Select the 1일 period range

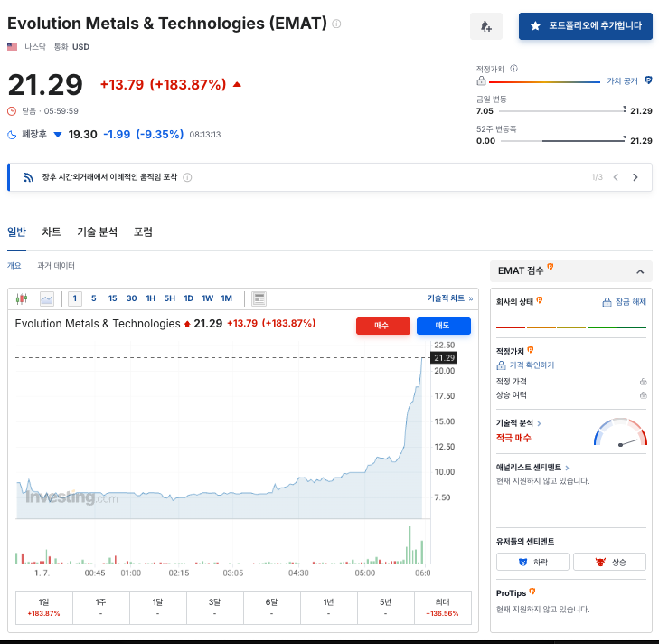coord(44,608)
